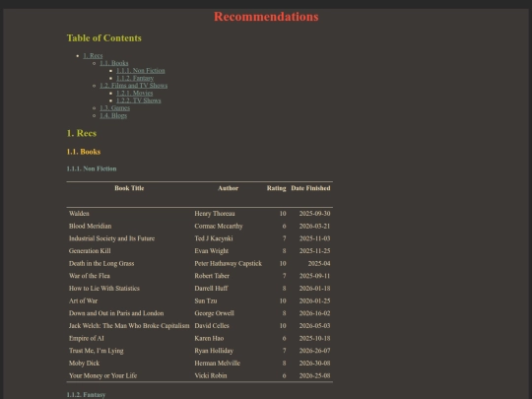Click the 'Trust Me, I'm Lying' cell
This screenshot has height=399, width=532.
point(96,351)
